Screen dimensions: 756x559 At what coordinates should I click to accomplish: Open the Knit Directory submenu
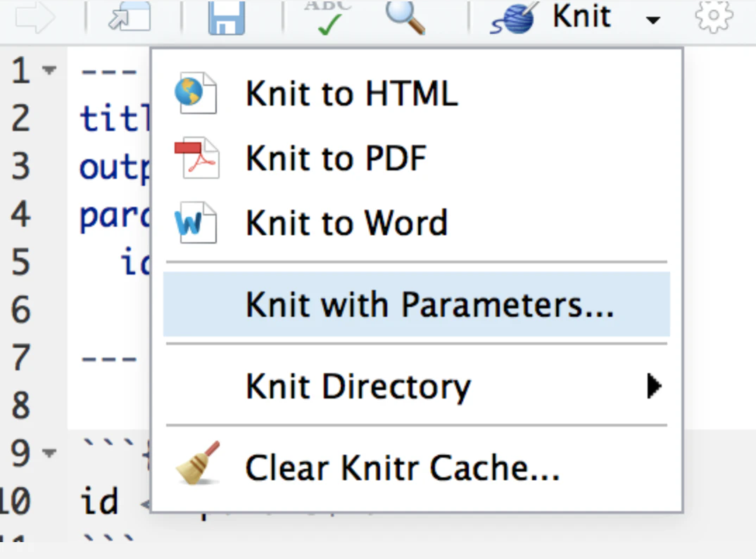(x=417, y=386)
